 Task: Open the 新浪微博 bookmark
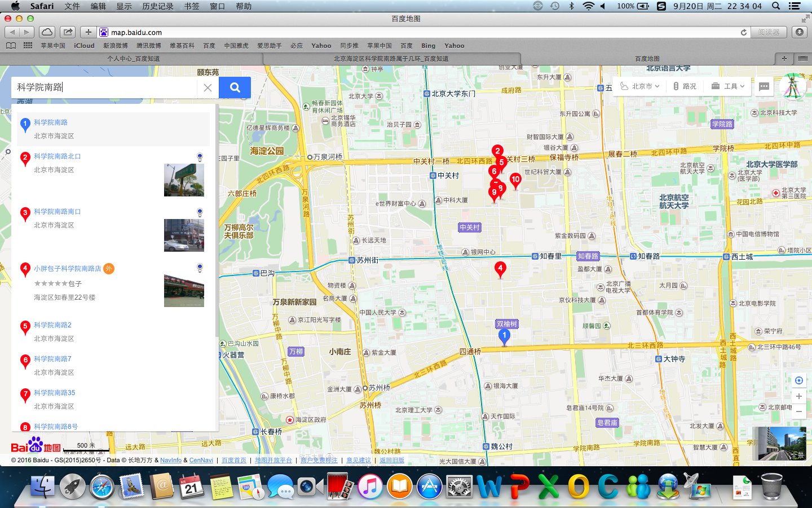click(115, 46)
